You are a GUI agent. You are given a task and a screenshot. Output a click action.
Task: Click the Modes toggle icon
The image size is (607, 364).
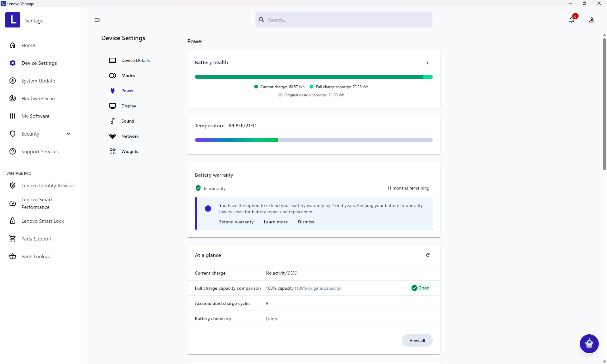coord(113,76)
